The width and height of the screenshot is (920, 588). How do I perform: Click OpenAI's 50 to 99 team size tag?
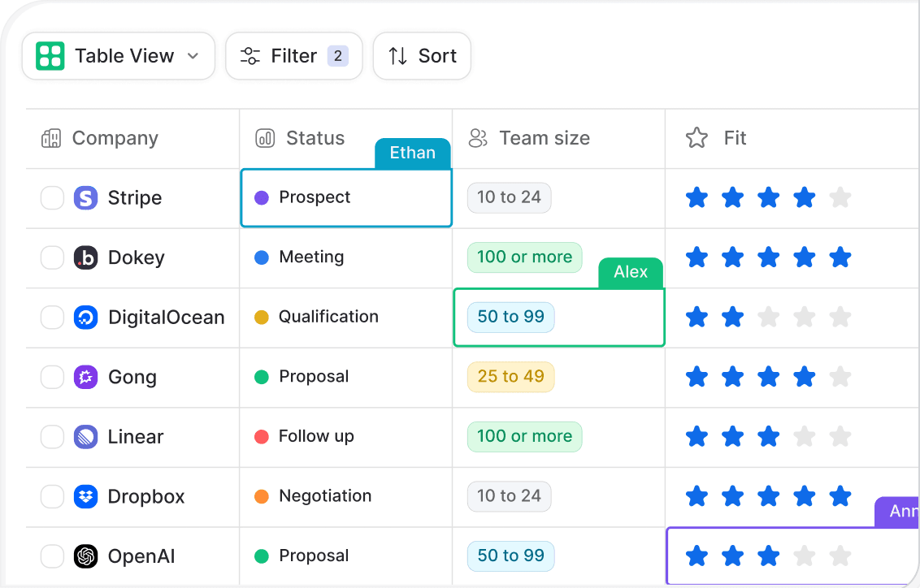point(511,556)
